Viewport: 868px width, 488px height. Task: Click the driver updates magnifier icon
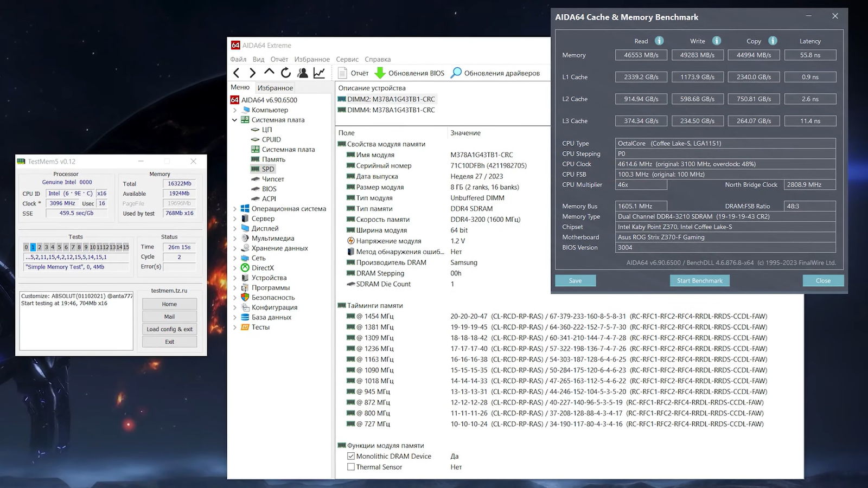456,73
